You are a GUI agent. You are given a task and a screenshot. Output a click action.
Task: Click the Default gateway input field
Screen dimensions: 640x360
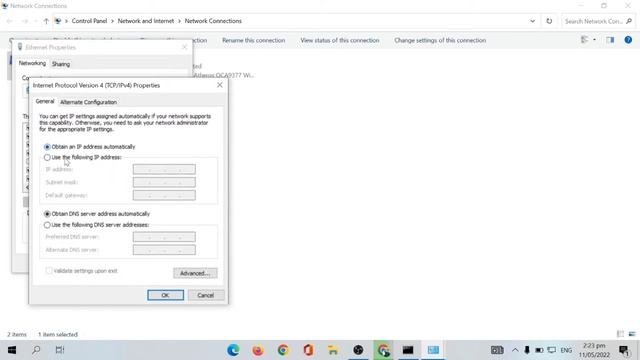164,195
